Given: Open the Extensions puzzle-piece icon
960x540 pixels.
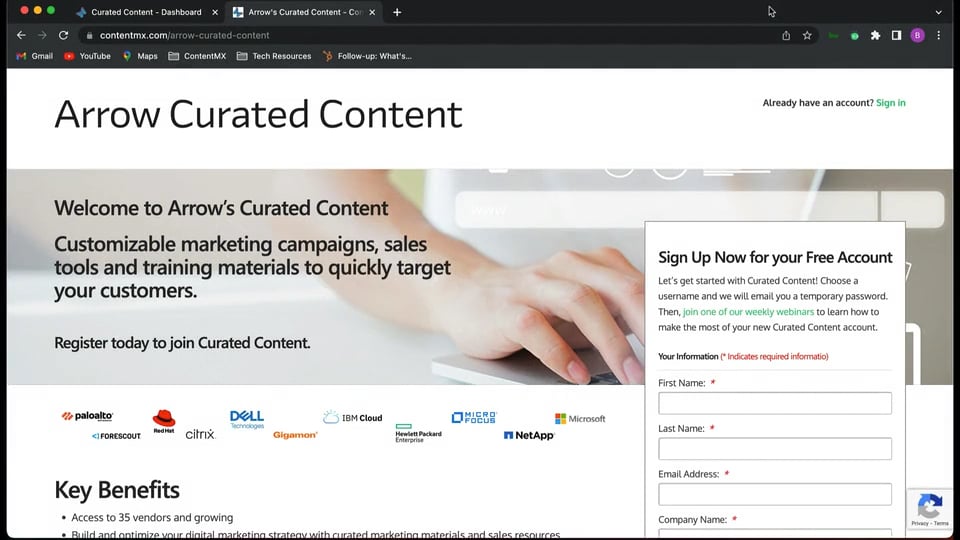Looking at the screenshot, I should pyautogui.click(x=876, y=36).
